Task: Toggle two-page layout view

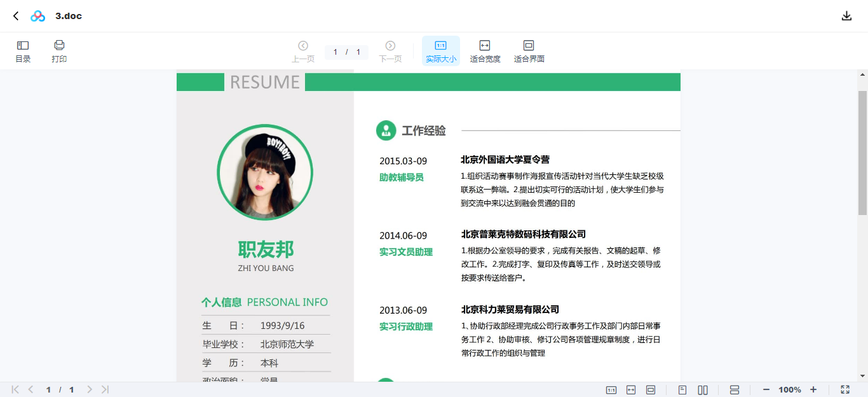Action: point(703,389)
